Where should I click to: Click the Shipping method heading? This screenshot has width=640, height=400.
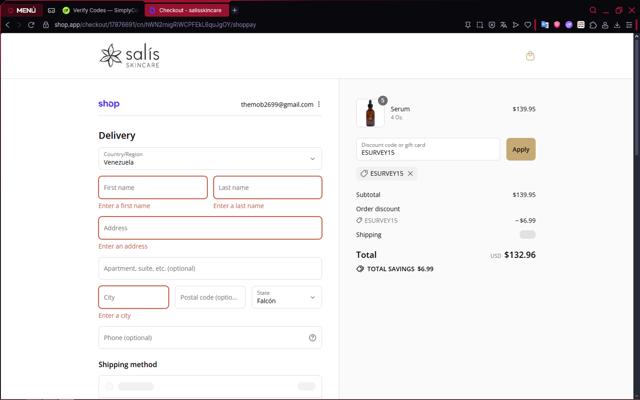(128, 364)
